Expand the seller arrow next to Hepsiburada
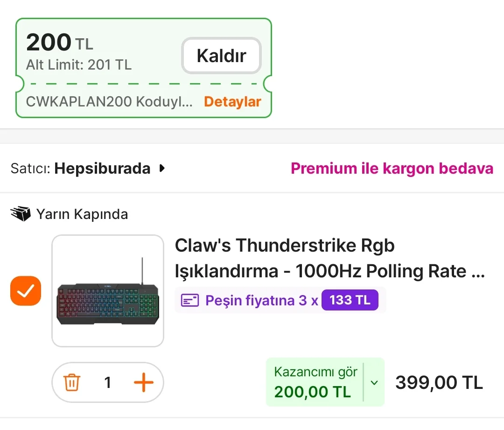The image size is (504, 430). click(162, 169)
